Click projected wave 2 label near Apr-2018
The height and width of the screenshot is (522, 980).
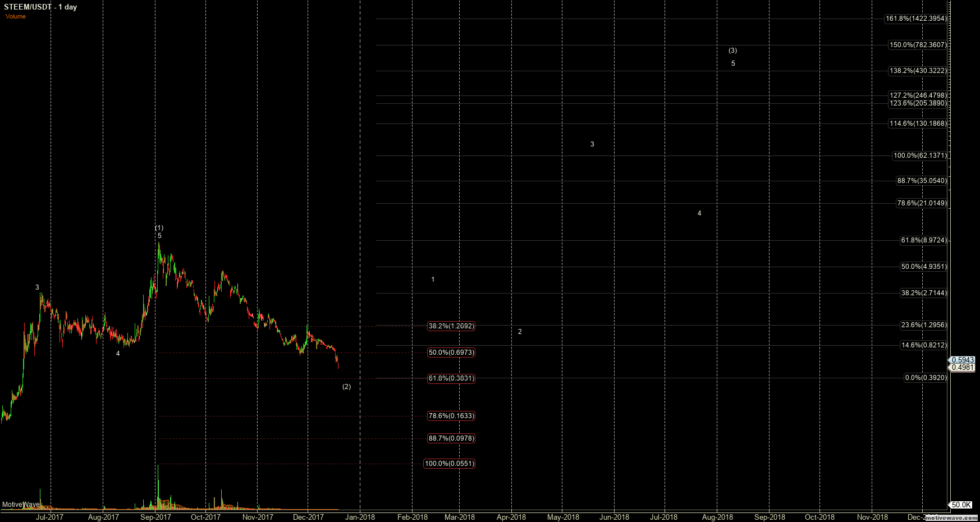[x=520, y=332]
